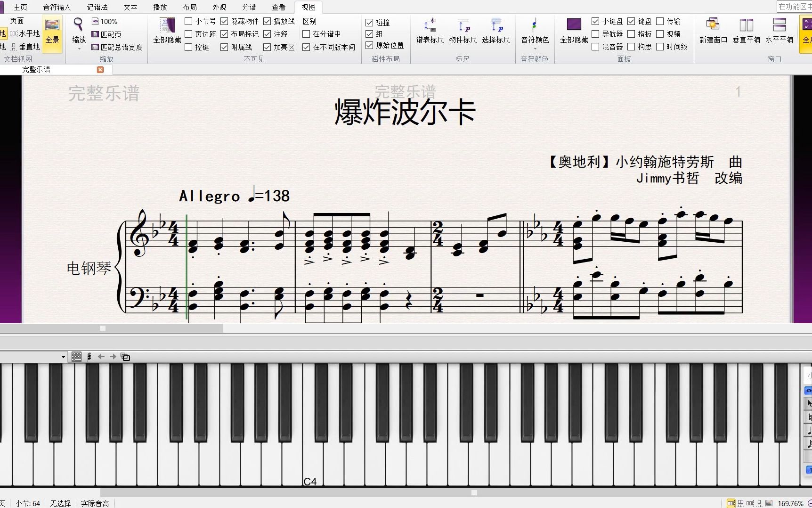Select horizontal single pages in status bar
This screenshot has width=812, height=508.
[750, 503]
